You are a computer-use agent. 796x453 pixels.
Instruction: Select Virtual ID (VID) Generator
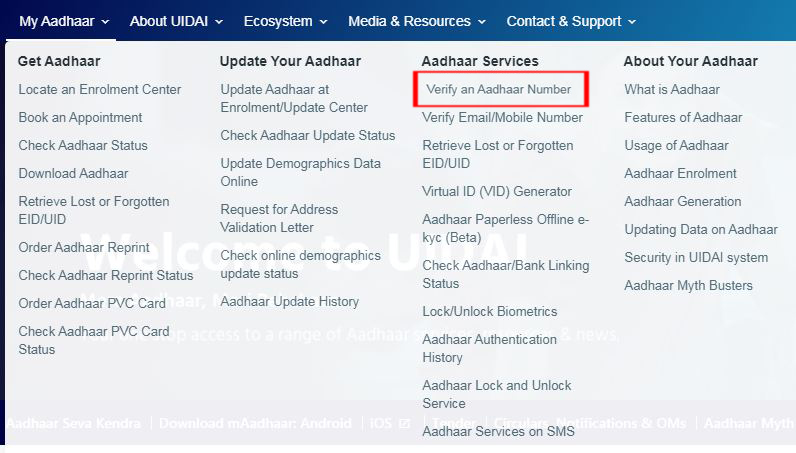pyautogui.click(x=497, y=191)
